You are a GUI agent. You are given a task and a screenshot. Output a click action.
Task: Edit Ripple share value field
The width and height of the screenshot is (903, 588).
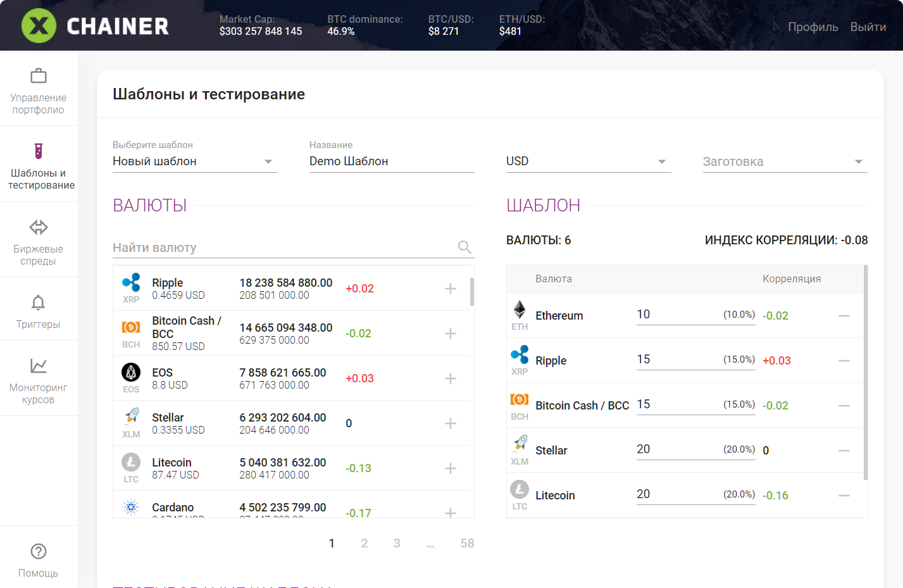tap(696, 360)
